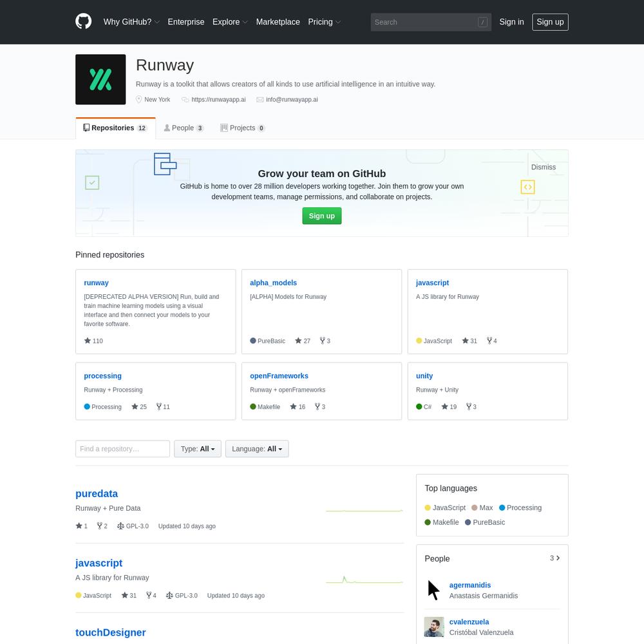Open the processing repository
This screenshot has height=644, width=644.
click(x=102, y=376)
